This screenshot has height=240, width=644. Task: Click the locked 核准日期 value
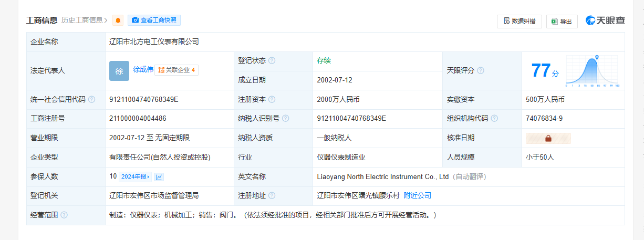click(548, 138)
